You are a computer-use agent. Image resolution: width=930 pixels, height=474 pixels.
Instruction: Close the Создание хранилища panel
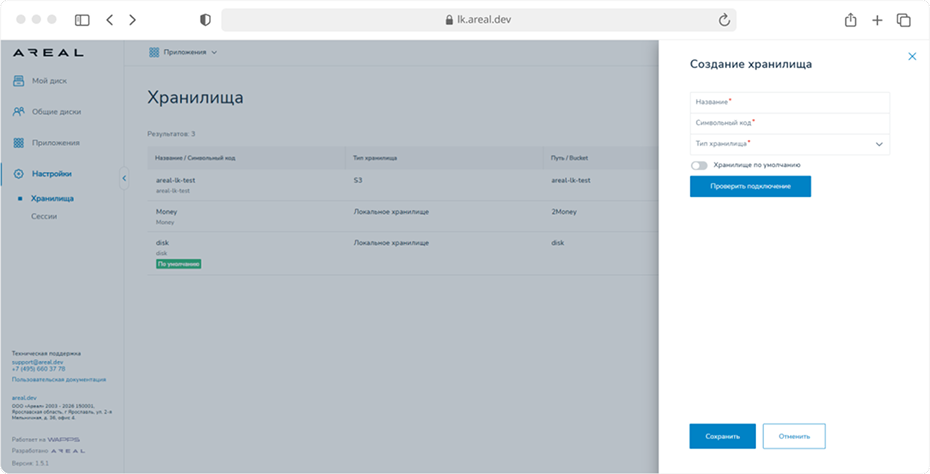[912, 56]
